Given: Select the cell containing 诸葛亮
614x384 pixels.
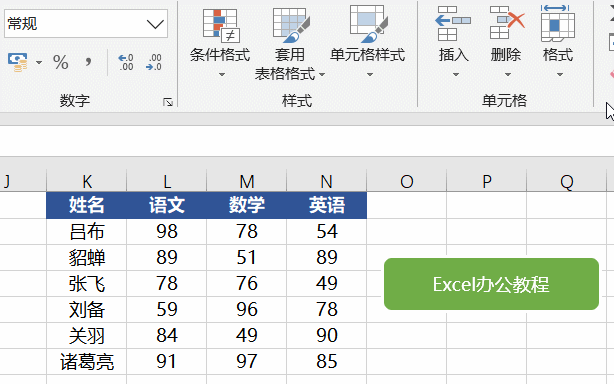Looking at the screenshot, I should [87, 361].
